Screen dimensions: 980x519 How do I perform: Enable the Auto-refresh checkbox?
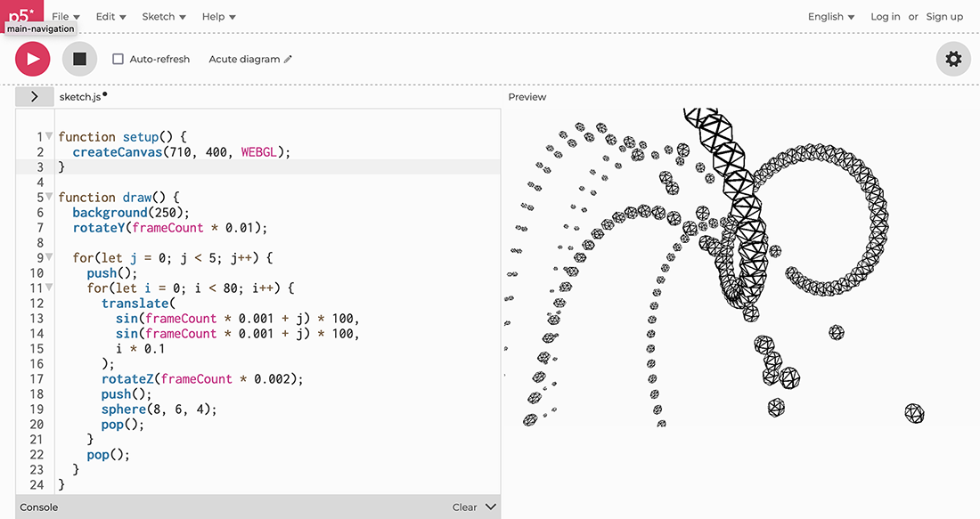(118, 60)
